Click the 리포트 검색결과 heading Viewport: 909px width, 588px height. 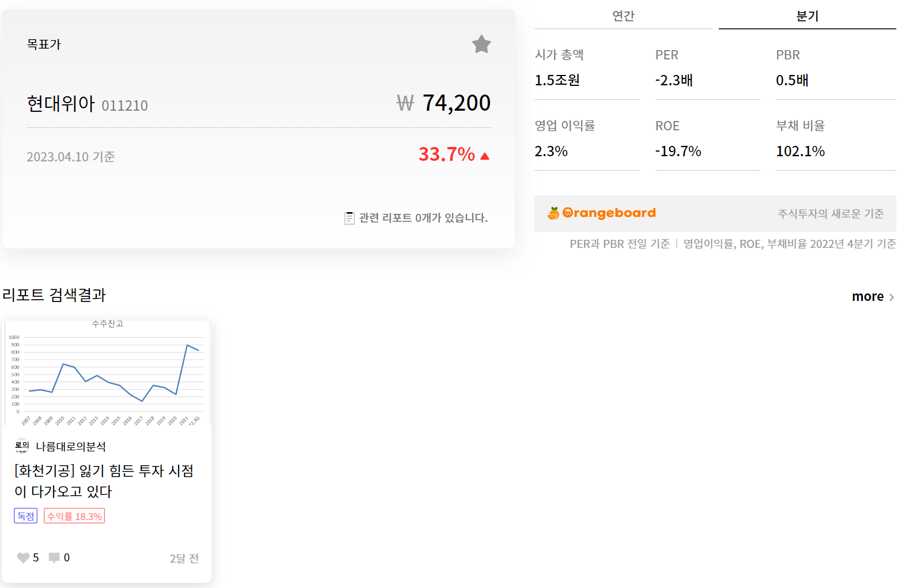(x=54, y=295)
